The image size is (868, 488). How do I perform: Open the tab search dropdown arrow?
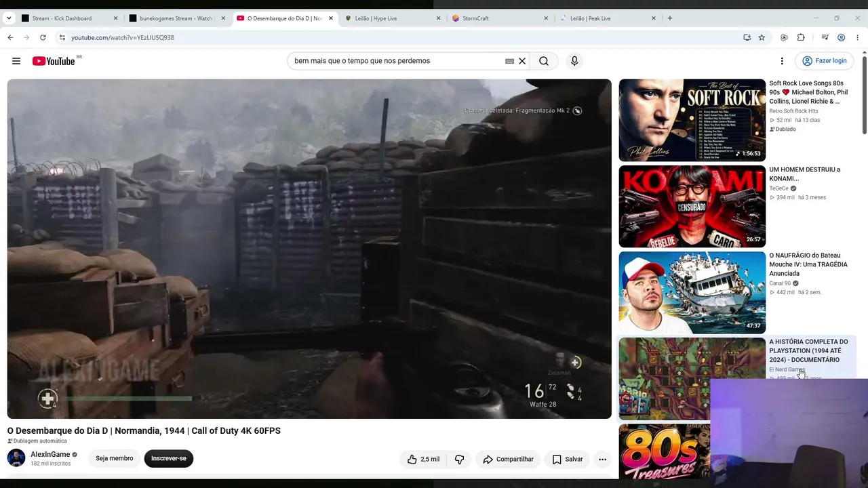(x=8, y=18)
